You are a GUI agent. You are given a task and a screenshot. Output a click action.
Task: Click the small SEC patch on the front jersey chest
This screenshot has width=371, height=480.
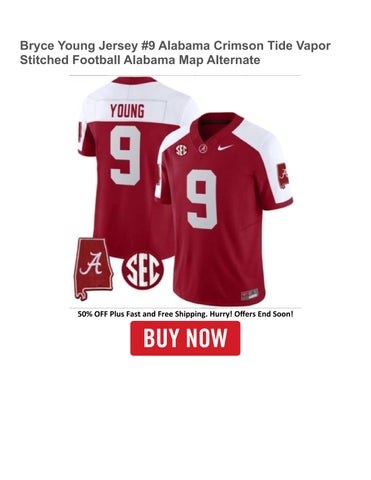[182, 150]
